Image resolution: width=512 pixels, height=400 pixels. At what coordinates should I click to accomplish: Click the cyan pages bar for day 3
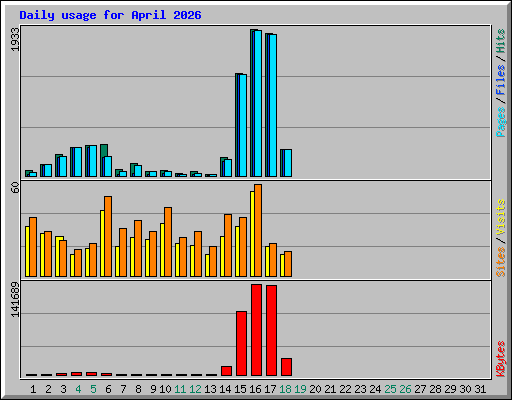pyautogui.click(x=63, y=166)
